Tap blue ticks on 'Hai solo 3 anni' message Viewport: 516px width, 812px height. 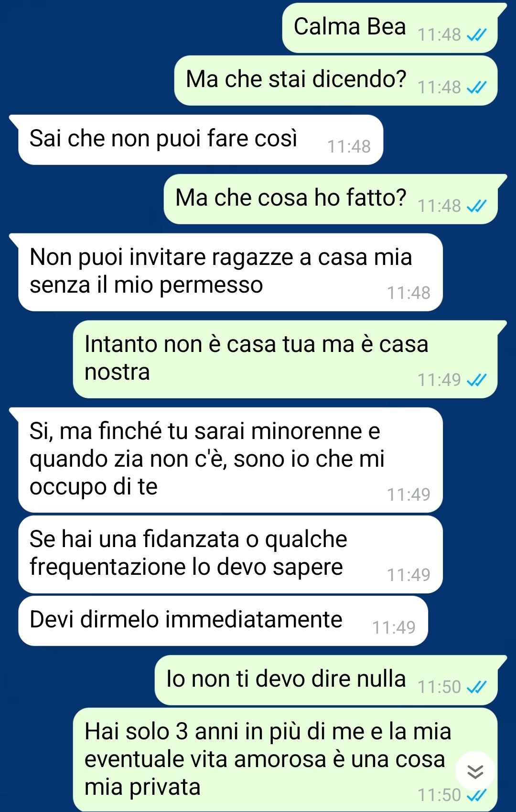pyautogui.click(x=476, y=795)
